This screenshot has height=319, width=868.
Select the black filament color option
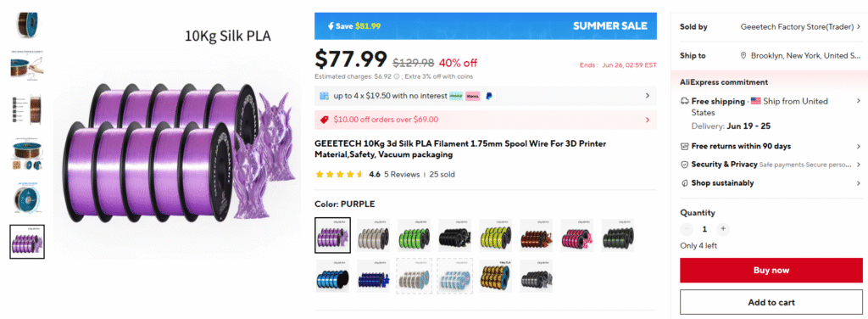tap(455, 236)
